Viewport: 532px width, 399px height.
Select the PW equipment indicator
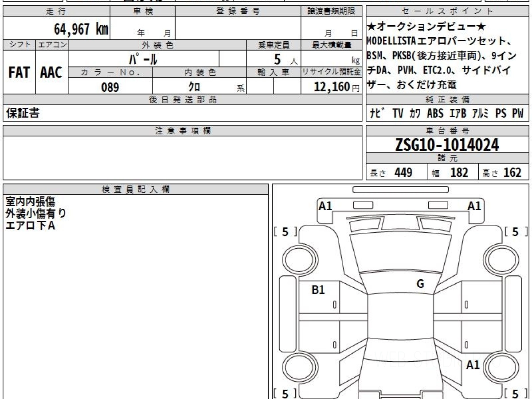tap(517, 113)
